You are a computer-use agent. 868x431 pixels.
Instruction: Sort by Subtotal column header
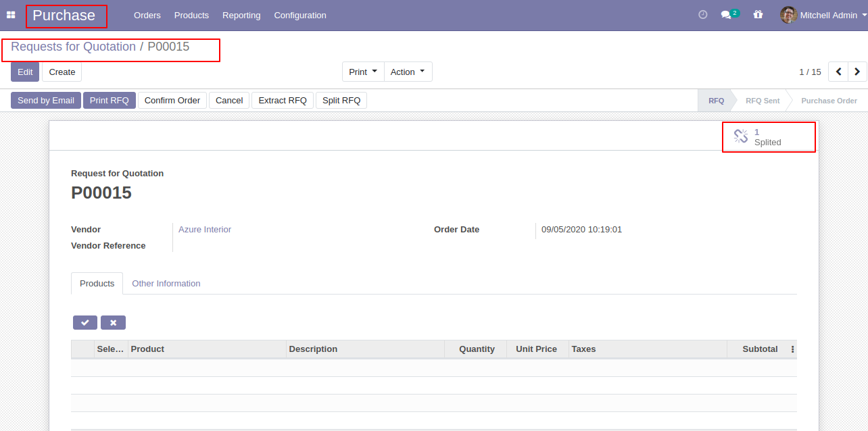coord(757,349)
